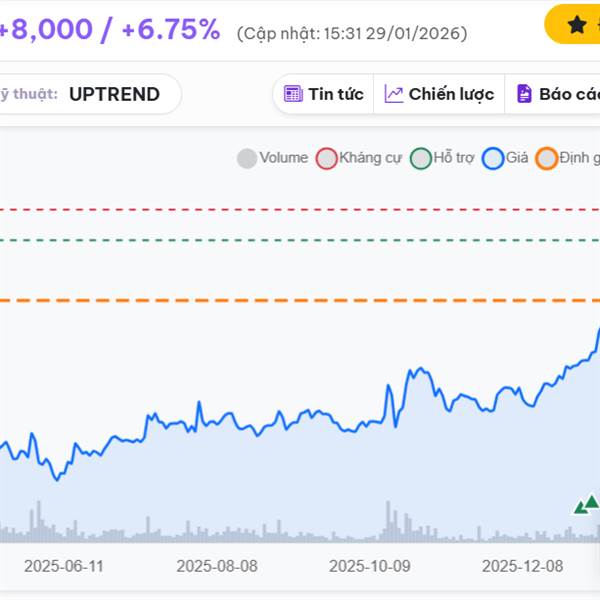Select the 2025-10-09 date on the axis

[370, 566]
